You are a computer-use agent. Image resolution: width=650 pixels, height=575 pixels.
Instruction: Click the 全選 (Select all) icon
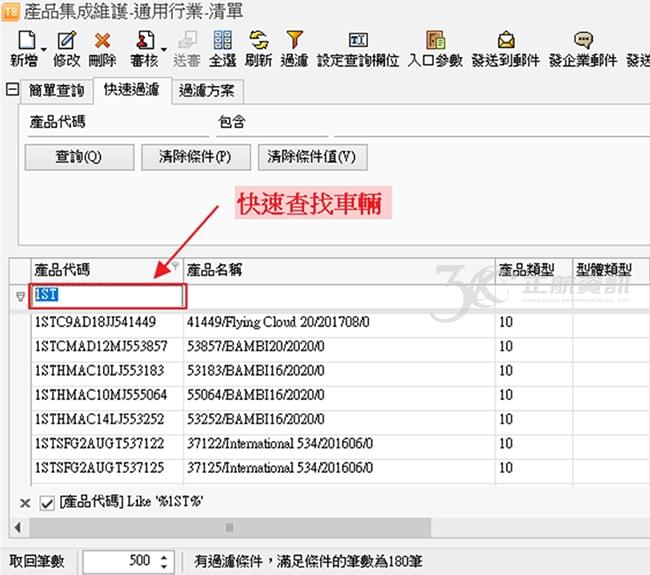pos(223,40)
